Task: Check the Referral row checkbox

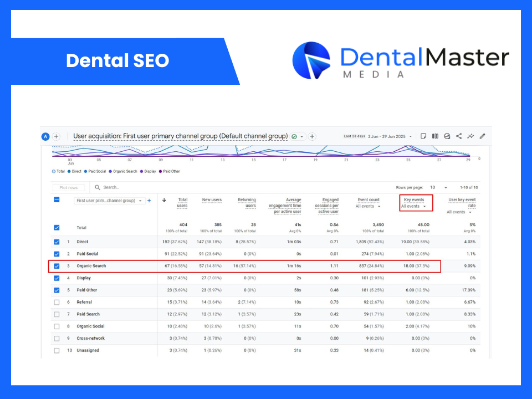Action: 57,303
